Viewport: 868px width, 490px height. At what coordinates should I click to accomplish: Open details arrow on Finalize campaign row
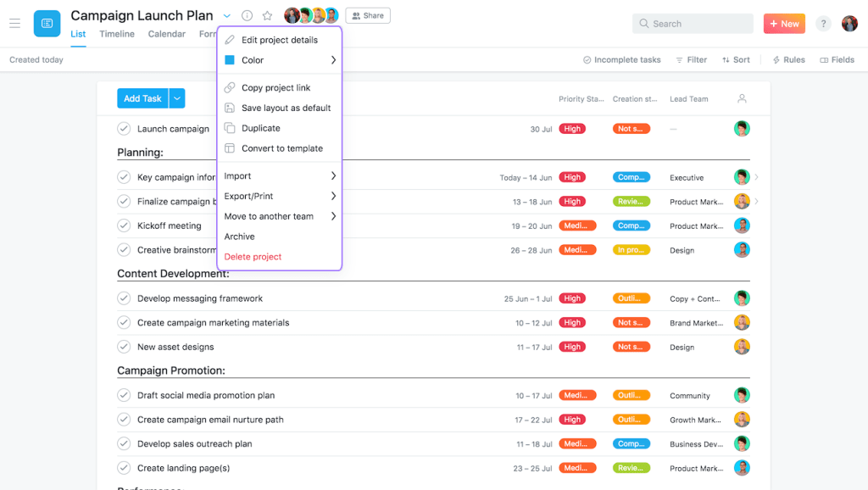pos(756,202)
